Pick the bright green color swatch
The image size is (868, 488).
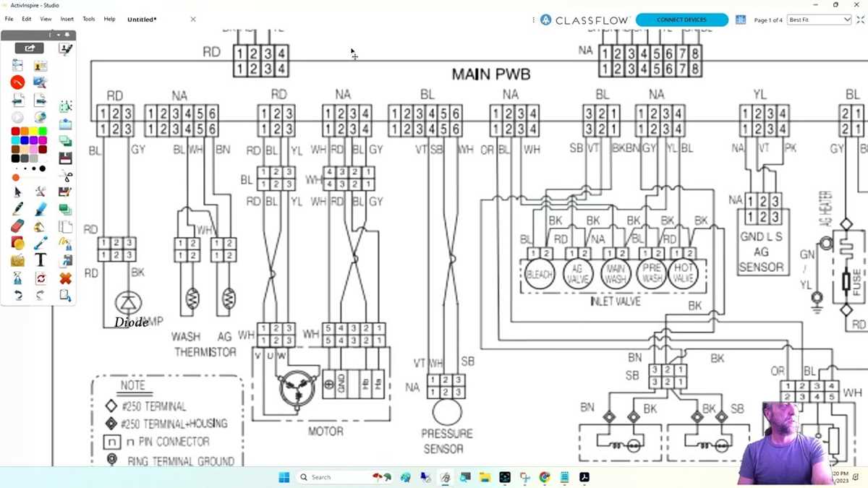(x=43, y=131)
